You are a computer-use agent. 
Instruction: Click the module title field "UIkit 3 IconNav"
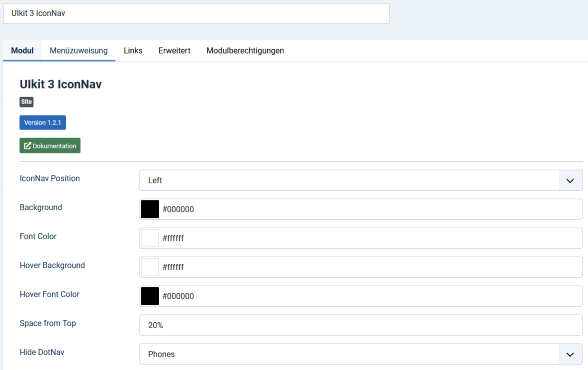tap(196, 13)
